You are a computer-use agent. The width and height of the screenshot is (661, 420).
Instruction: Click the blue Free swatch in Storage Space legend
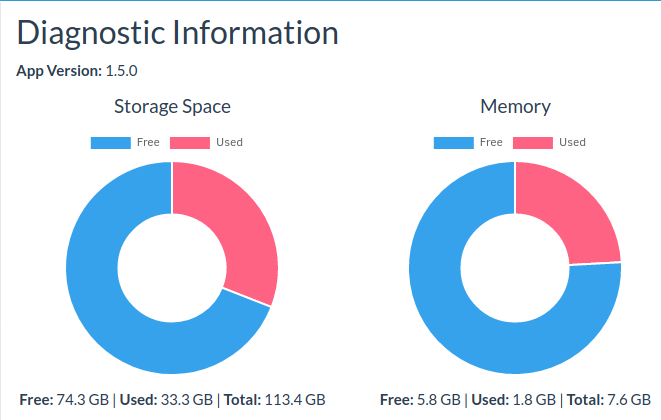point(111,142)
